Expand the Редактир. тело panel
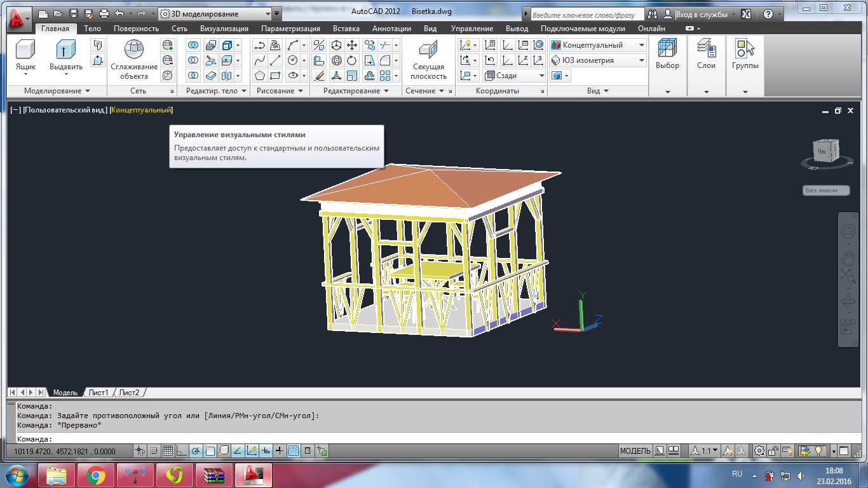Screen dimensions: 868x488 tap(215, 91)
